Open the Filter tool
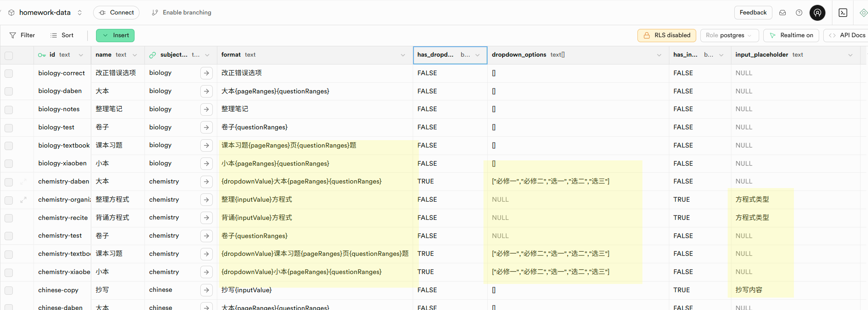868x310 pixels. pos(22,36)
